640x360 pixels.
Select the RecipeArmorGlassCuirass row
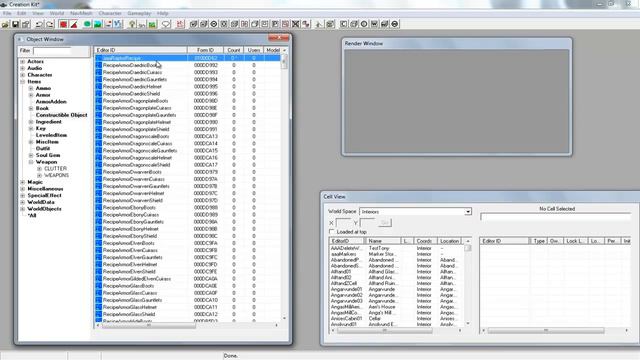[188, 293]
